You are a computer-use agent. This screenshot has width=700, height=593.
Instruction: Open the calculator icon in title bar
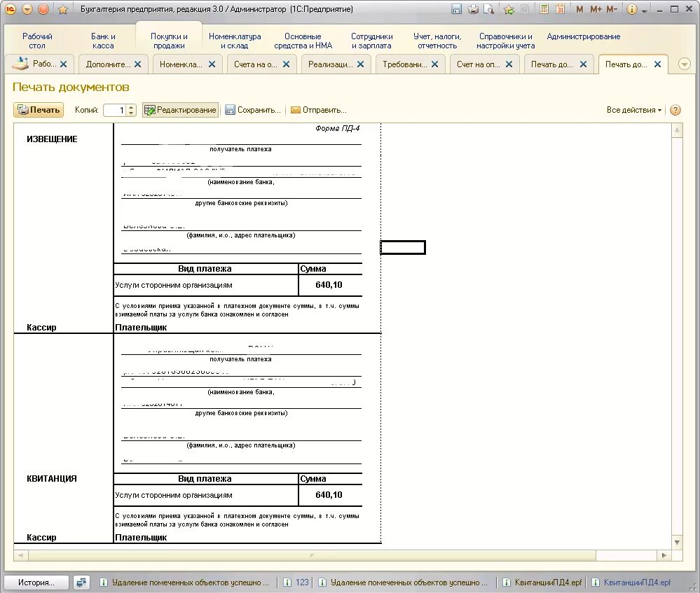point(544,9)
